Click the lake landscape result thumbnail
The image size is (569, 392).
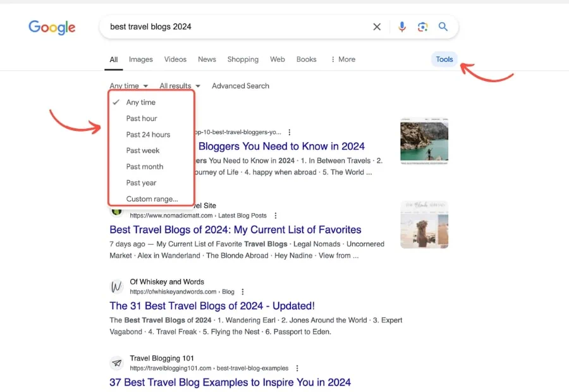[x=424, y=141]
